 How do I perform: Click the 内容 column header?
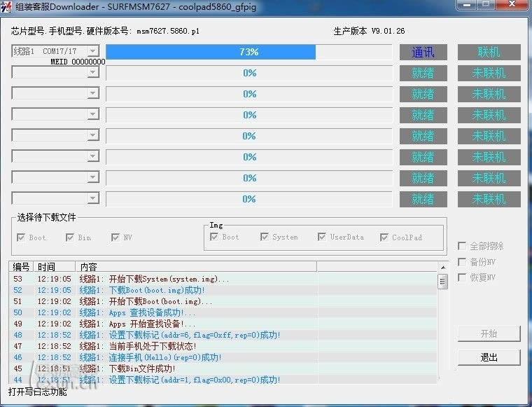[x=196, y=267]
